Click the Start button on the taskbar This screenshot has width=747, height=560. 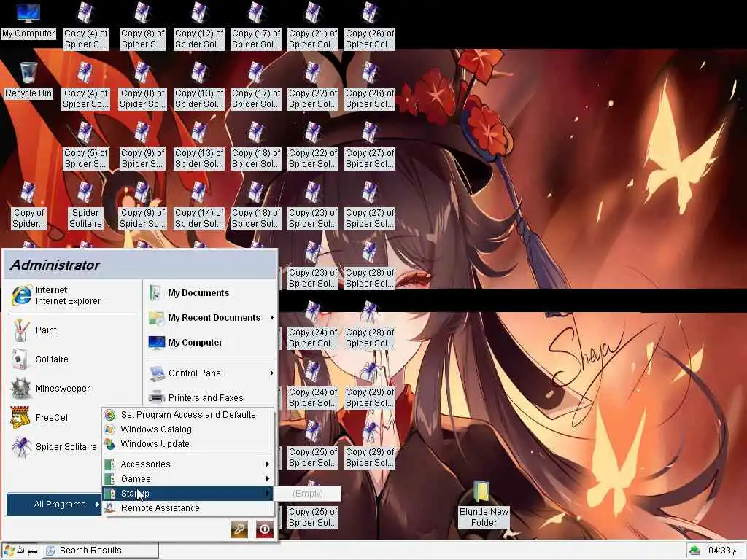click(20, 551)
